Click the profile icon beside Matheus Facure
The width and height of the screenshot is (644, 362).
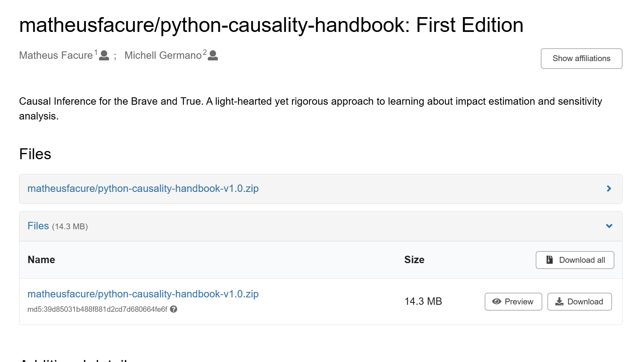click(104, 55)
